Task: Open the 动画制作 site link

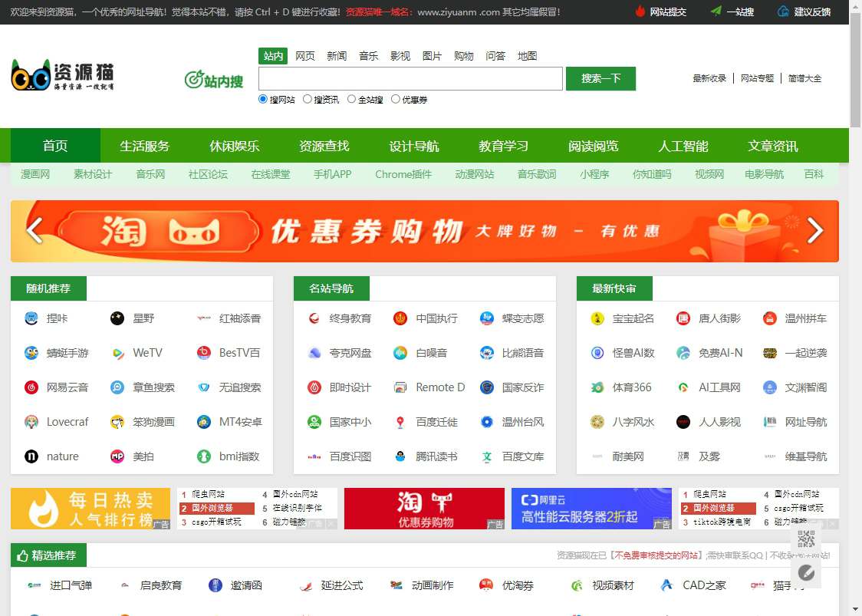Action: (x=432, y=585)
